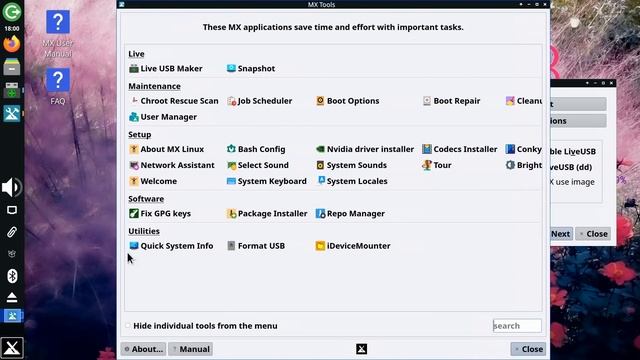Image resolution: width=640 pixels, height=360 pixels.
Task: Open the clipboard paperclip panel icon
Action: click(x=12, y=232)
